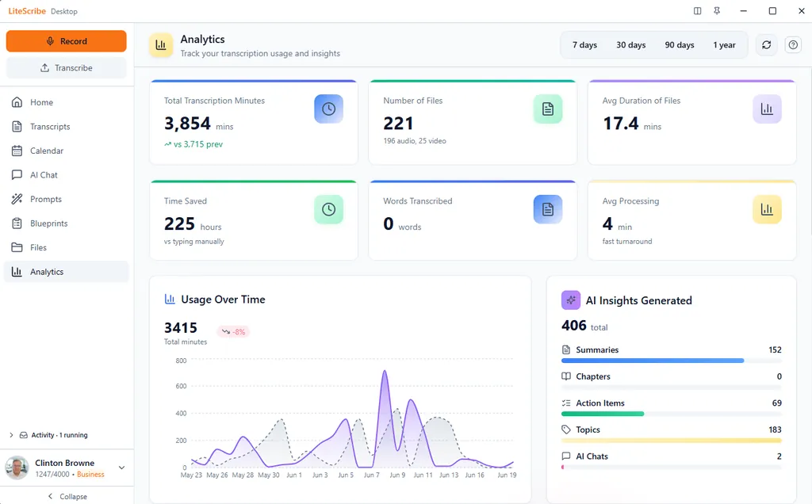This screenshot has width=812, height=504.
Task: Click the Activity tray icon
Action: (x=23, y=435)
